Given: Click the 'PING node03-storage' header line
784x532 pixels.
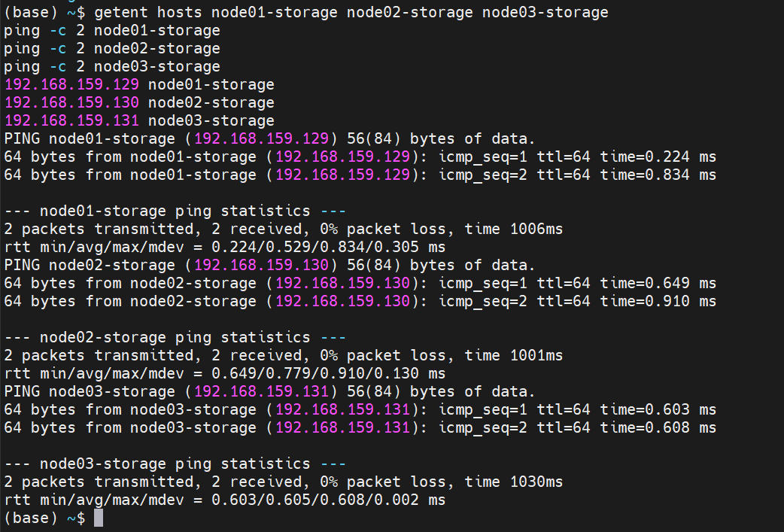Looking at the screenshot, I should (269, 391).
